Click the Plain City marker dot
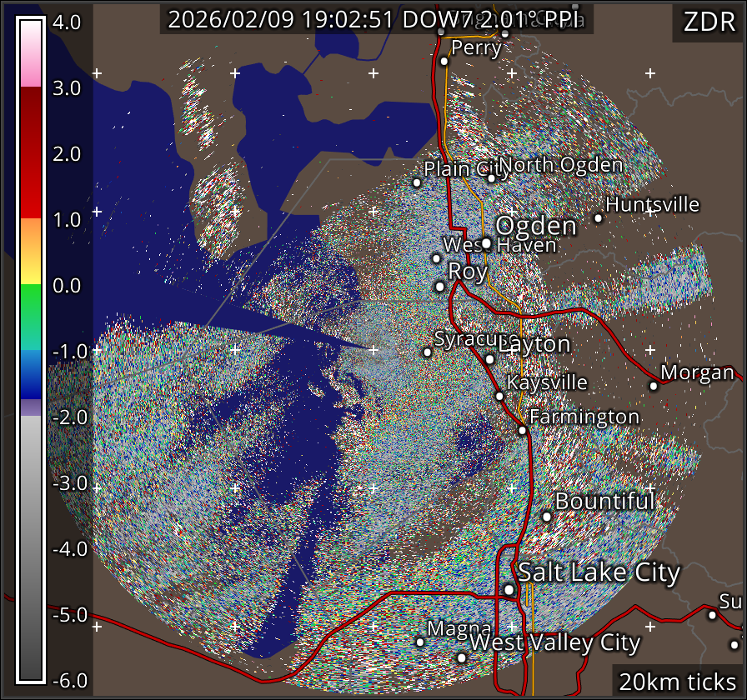Viewport: 747px width, 700px height. pos(417,182)
